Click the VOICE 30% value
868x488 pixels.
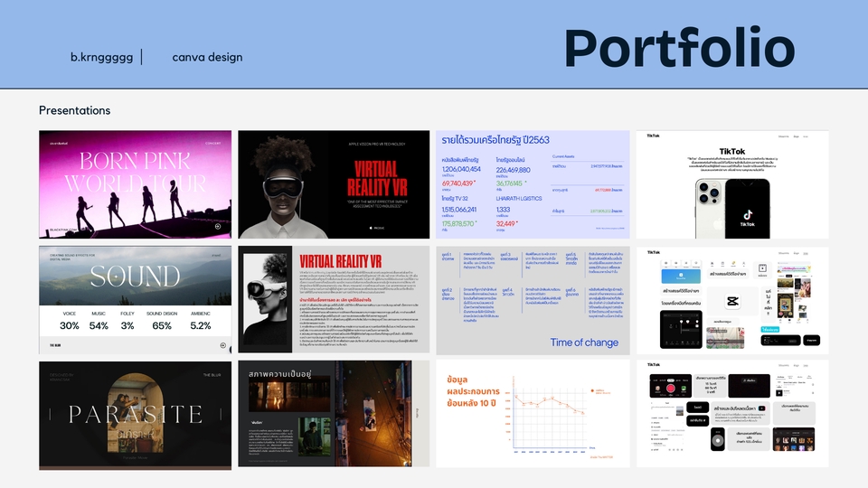point(70,326)
